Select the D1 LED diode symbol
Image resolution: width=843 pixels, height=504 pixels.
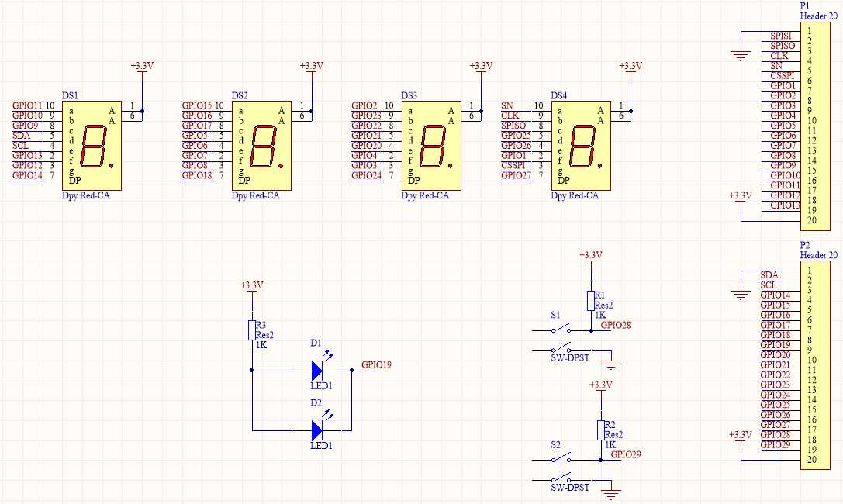[317, 370]
